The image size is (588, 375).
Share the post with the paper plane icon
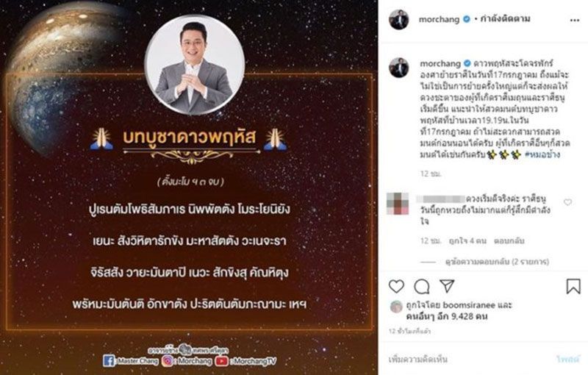pos(448,286)
